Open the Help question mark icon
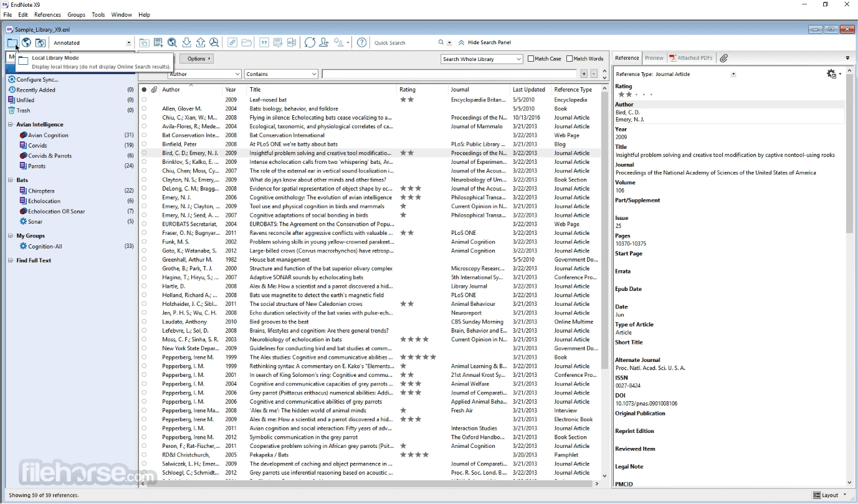Screen dimensions: 858x504 362,42
